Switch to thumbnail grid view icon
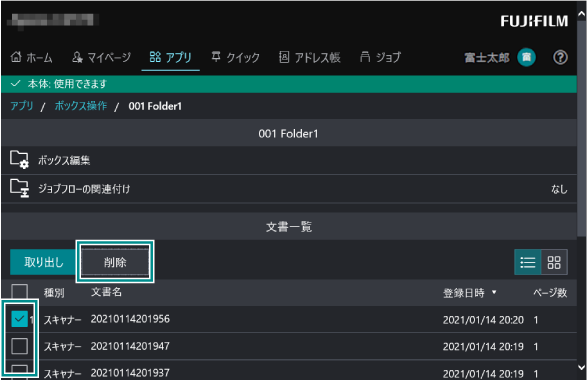Image resolution: width=587 pixels, height=380 pixels. click(x=554, y=262)
